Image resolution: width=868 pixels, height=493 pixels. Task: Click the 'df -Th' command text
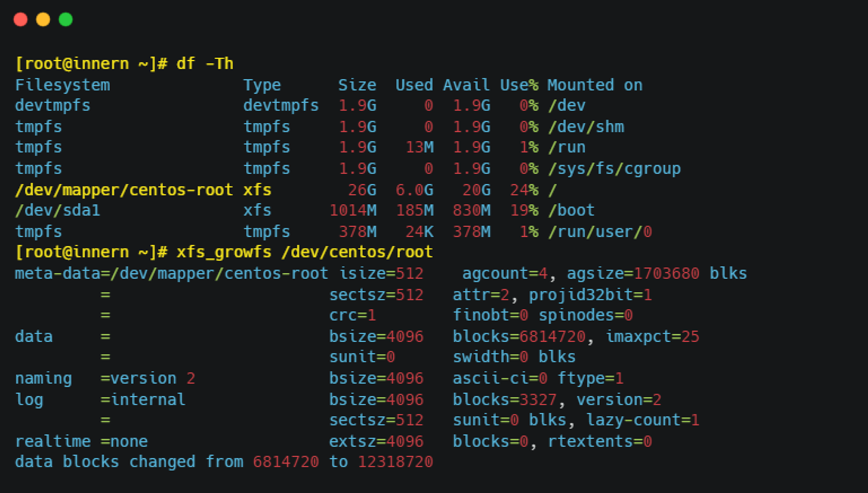205,64
